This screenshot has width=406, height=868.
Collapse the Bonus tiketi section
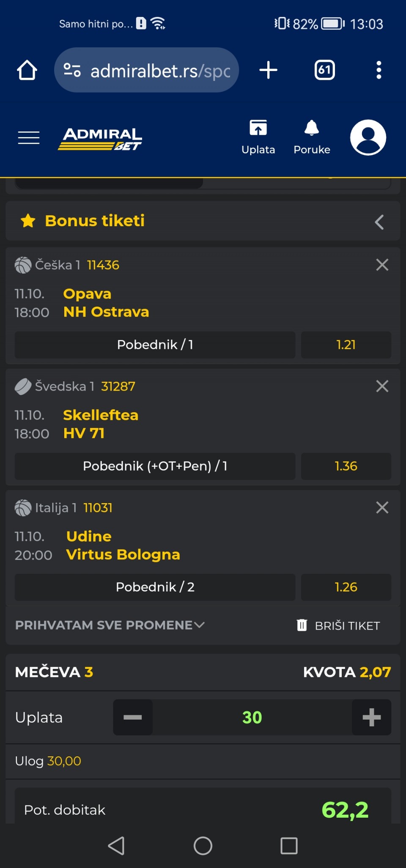tap(379, 222)
